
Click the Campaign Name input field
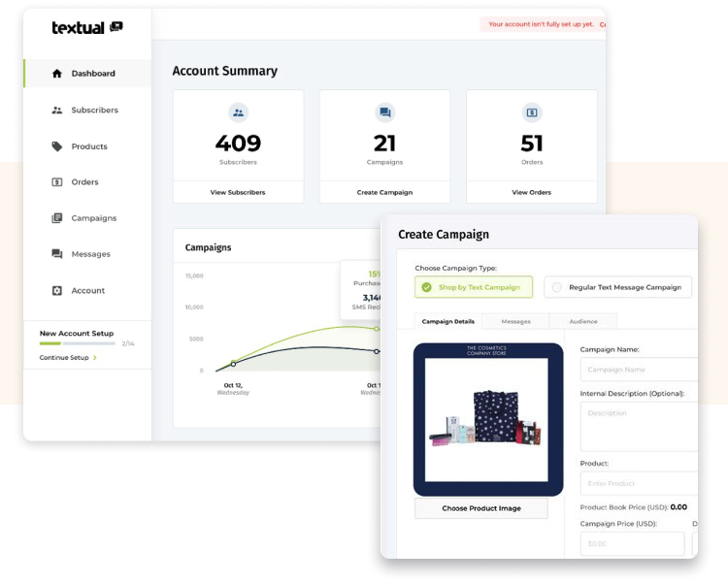[639, 370]
